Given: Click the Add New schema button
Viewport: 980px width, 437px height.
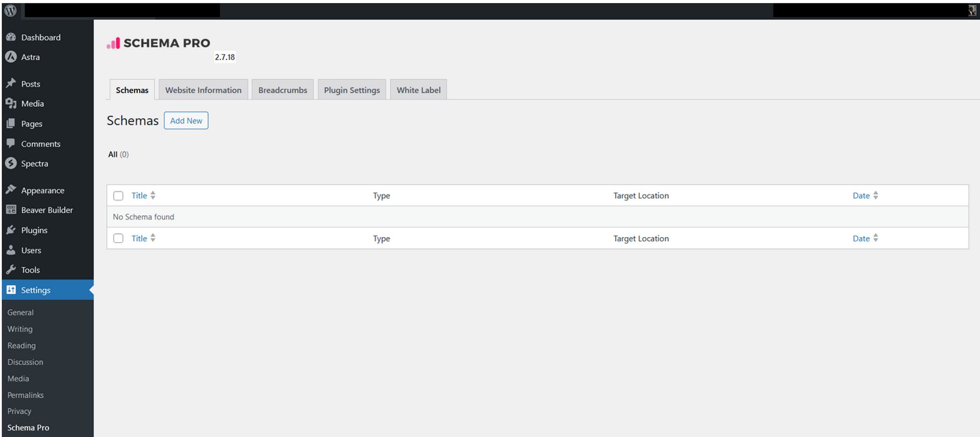Looking at the screenshot, I should click(186, 121).
